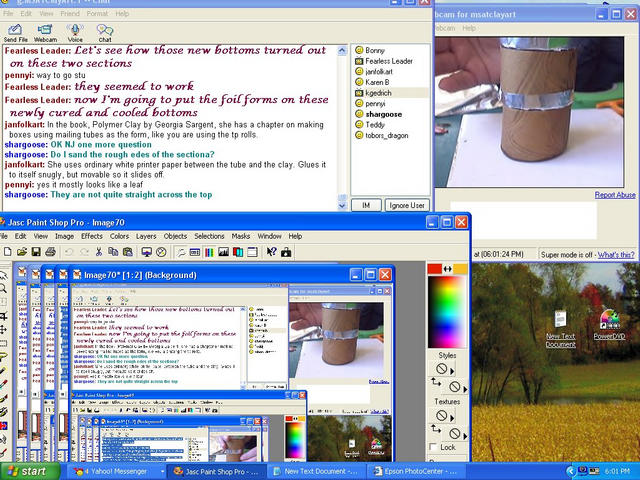Open the Colors menu in Paint Shop Pro
Viewport: 640px width, 480px height.
click(119, 236)
